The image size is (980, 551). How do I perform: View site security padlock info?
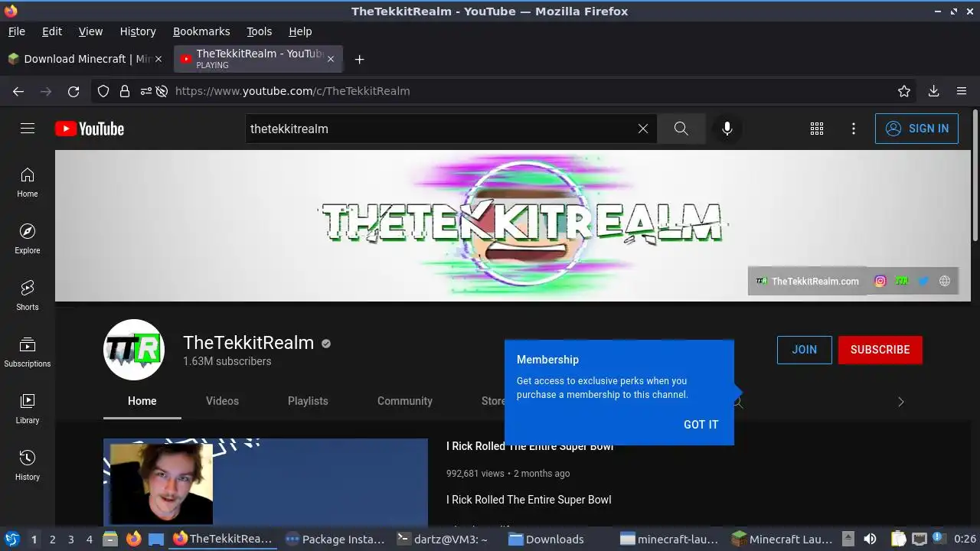pyautogui.click(x=125, y=91)
